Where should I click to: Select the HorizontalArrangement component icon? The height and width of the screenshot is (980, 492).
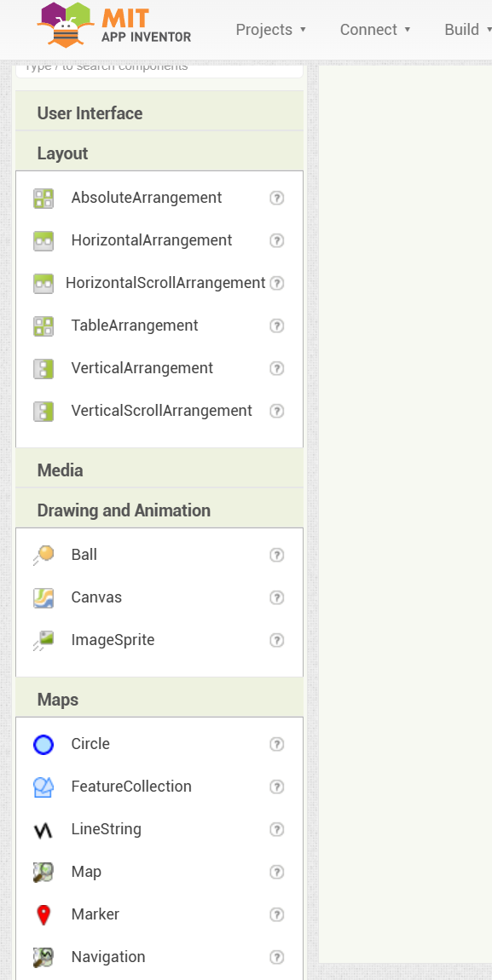pyautogui.click(x=43, y=240)
